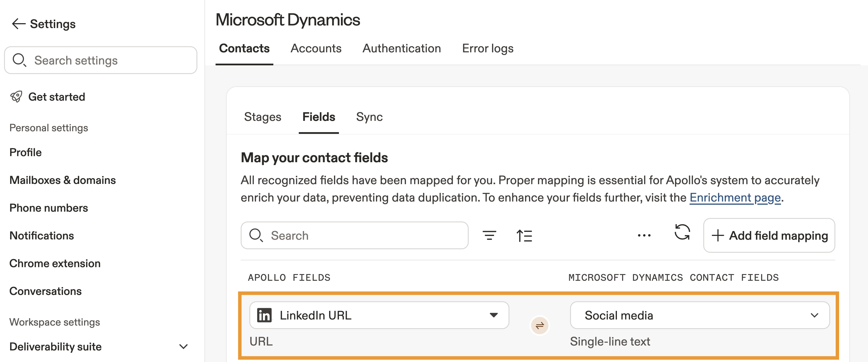Screen dimensions: 868x362
Task: Open the ellipsis more-options icon
Action: tap(643, 235)
